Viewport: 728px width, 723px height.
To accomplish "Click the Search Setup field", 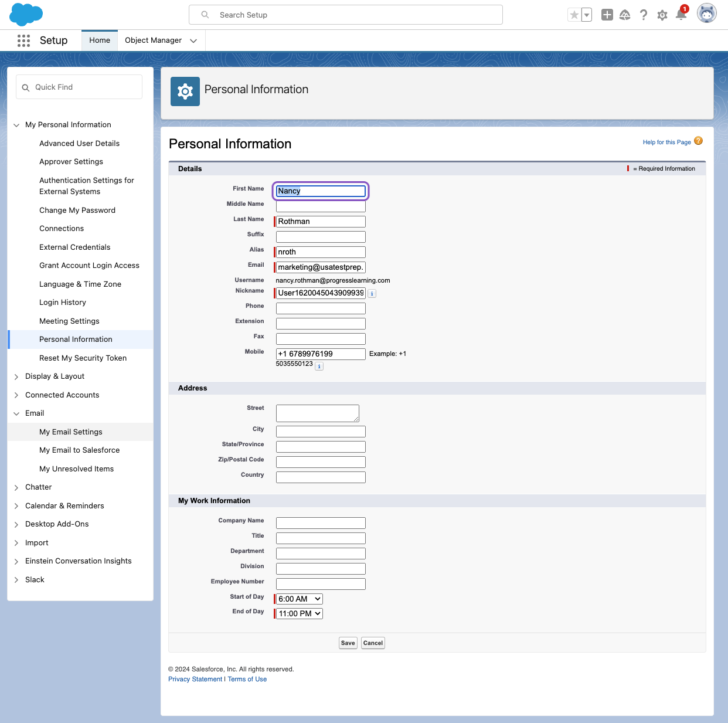I will click(x=346, y=15).
